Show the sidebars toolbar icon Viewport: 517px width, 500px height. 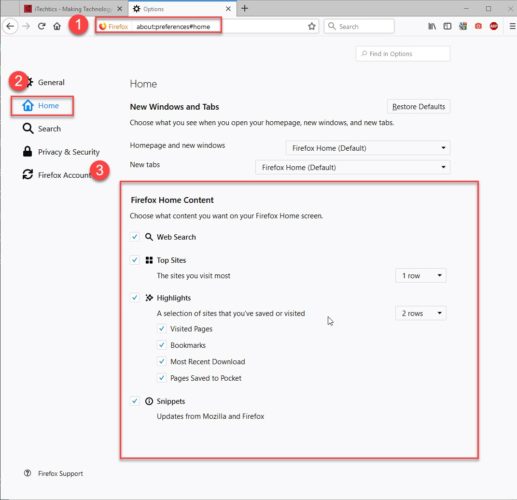point(447,26)
